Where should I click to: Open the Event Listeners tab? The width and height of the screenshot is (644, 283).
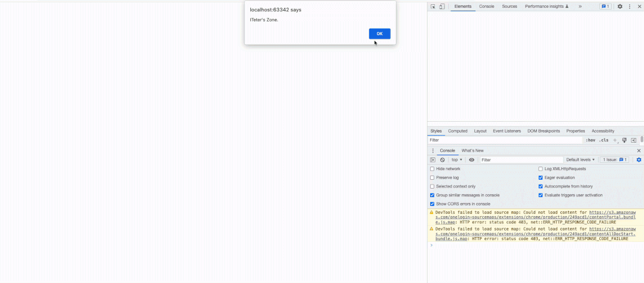pyautogui.click(x=507, y=131)
